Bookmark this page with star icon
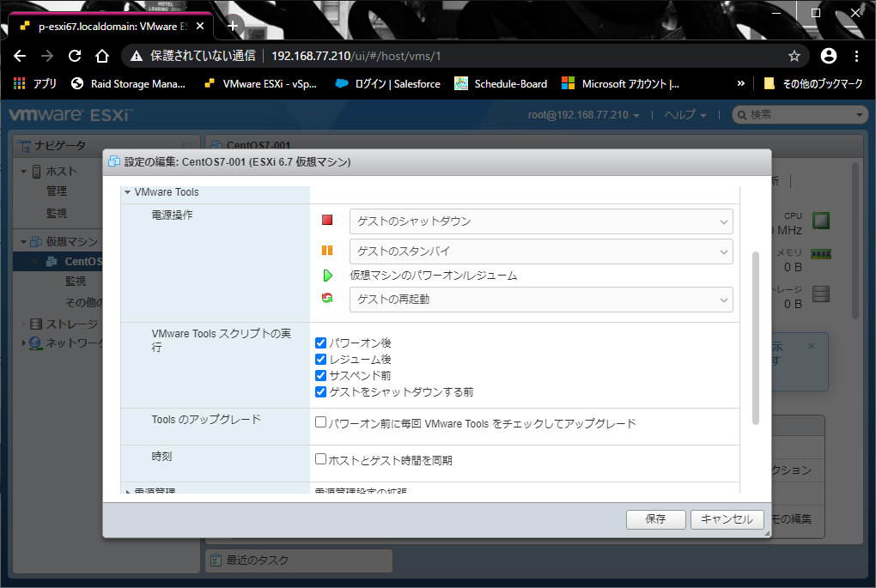 pos(794,56)
